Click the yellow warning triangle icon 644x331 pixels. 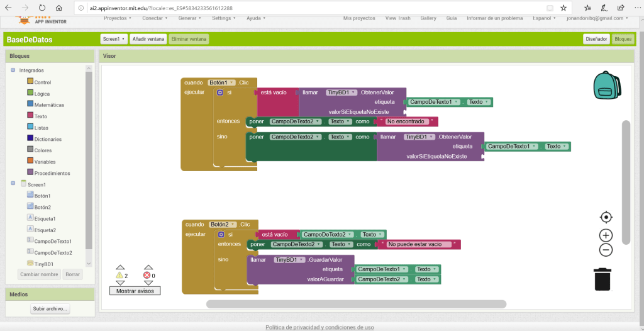pyautogui.click(x=119, y=275)
